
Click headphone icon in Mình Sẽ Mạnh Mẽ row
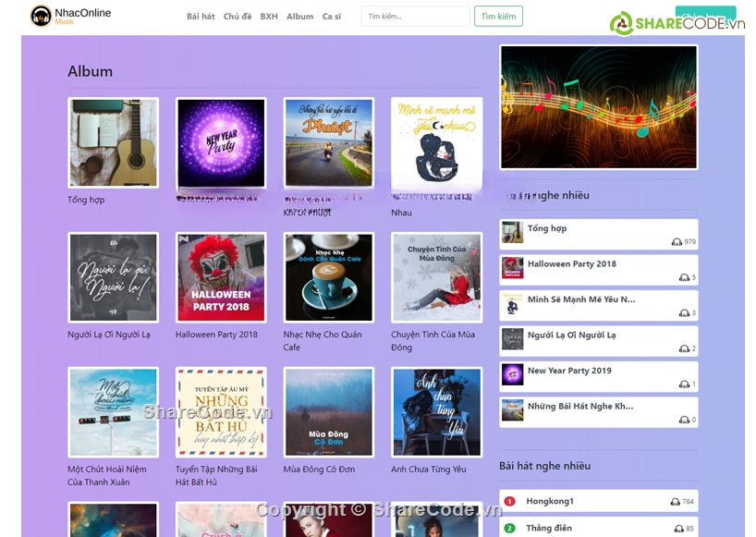[684, 312]
